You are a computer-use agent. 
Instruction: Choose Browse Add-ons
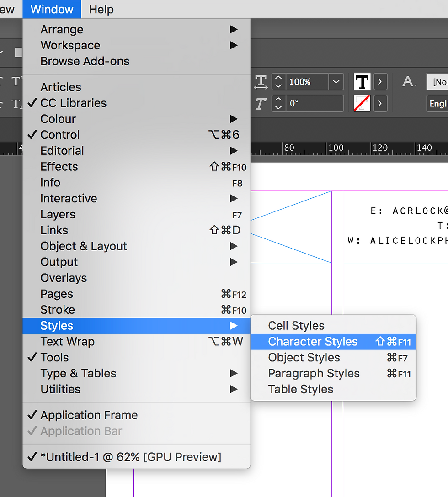tap(136, 61)
